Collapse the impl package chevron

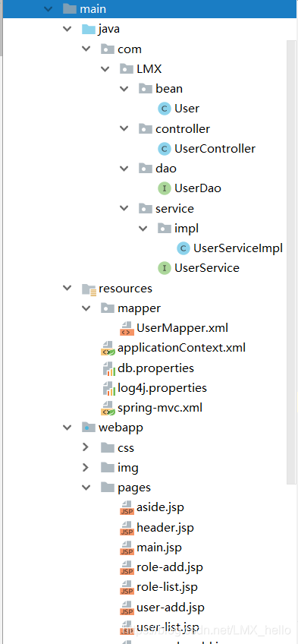[143, 229]
